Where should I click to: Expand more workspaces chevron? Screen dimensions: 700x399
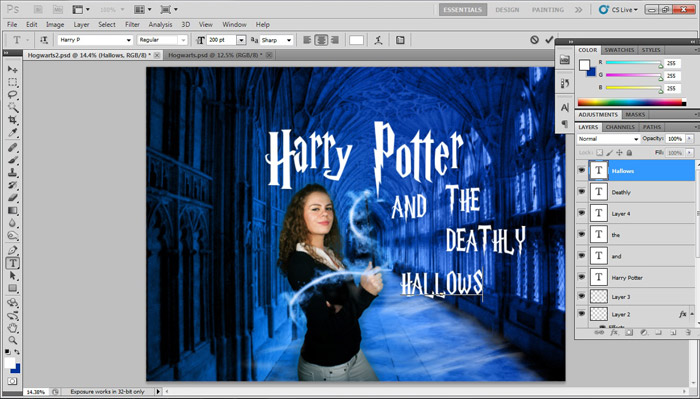click(579, 9)
